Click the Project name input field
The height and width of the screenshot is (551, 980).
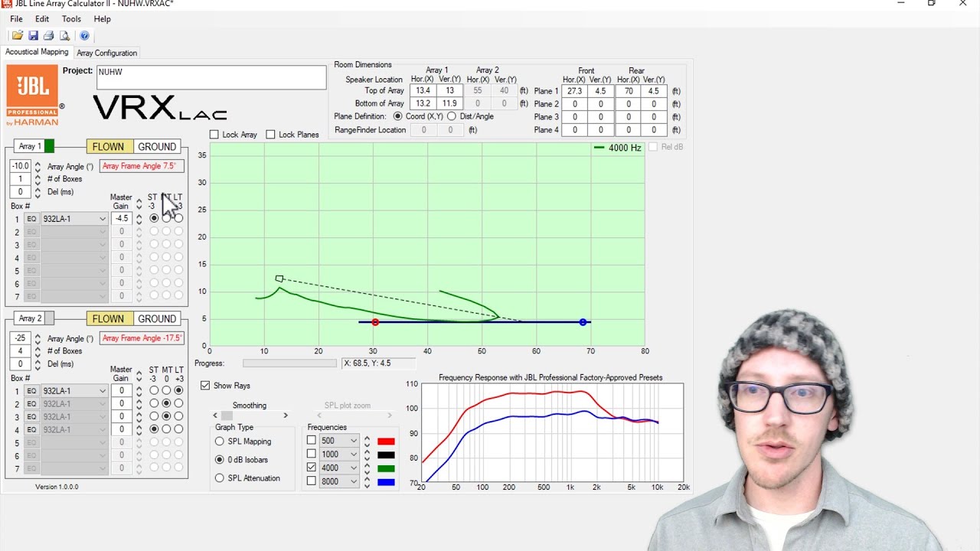[211, 77]
